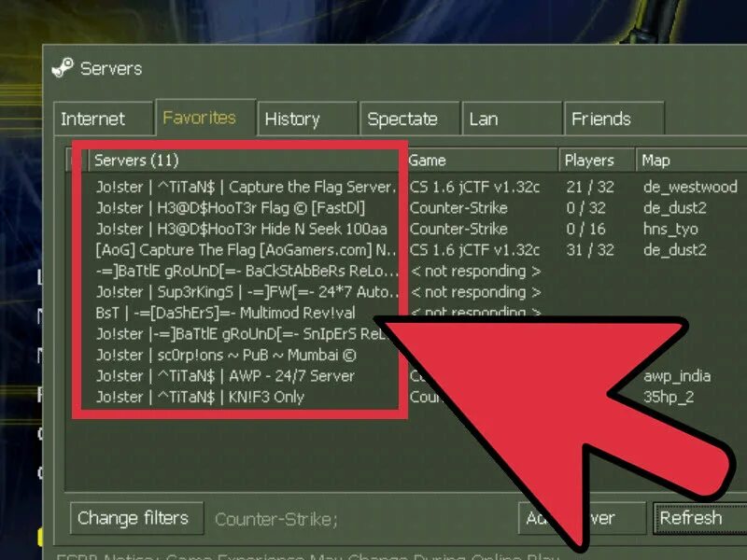Switch to the Internet tab
The height and width of the screenshot is (560, 747).
[104, 119]
